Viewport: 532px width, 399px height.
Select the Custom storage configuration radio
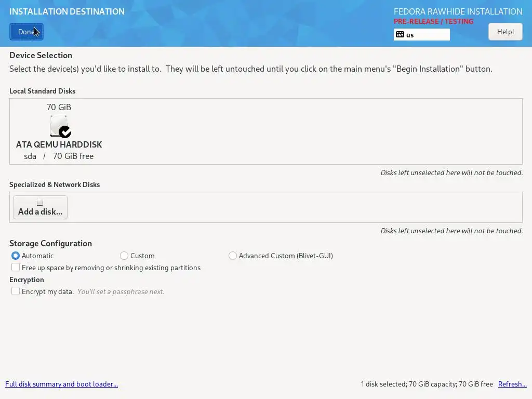124,256
